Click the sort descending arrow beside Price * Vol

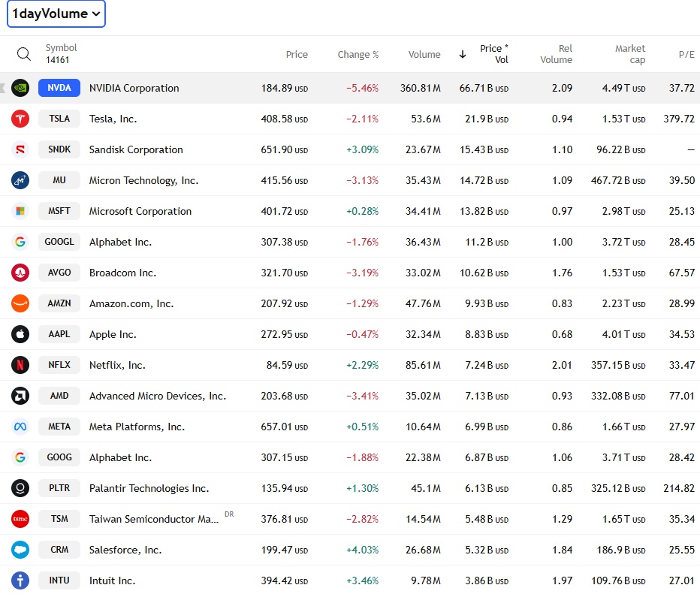click(x=463, y=55)
